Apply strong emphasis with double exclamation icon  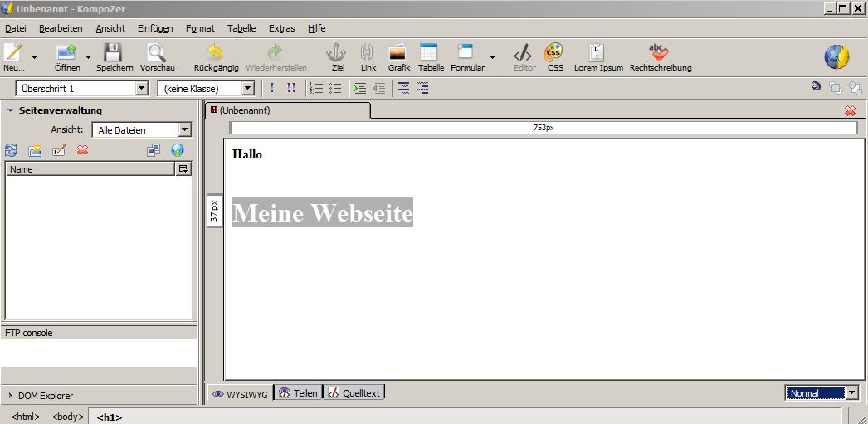(x=291, y=88)
